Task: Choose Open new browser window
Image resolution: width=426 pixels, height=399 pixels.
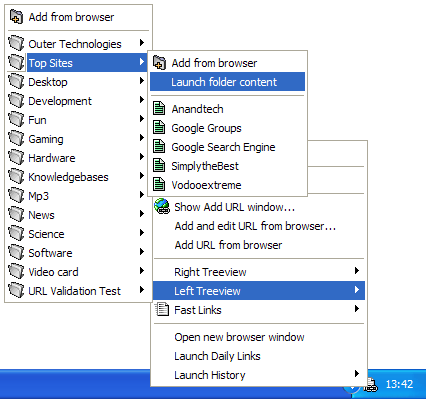Action: point(259,337)
